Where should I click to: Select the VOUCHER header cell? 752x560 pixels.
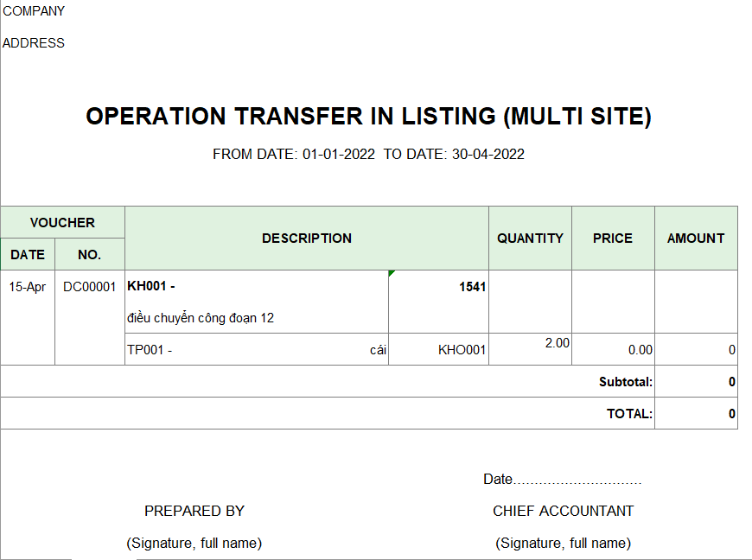(62, 222)
